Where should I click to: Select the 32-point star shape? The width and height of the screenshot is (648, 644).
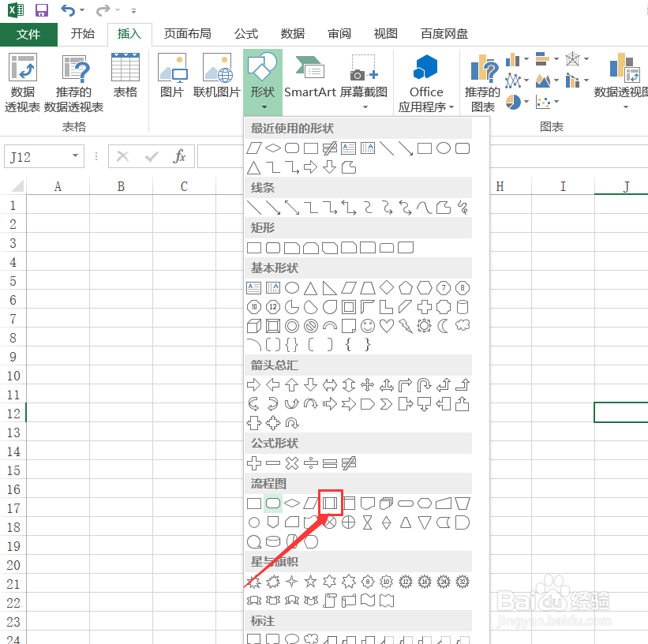click(463, 582)
